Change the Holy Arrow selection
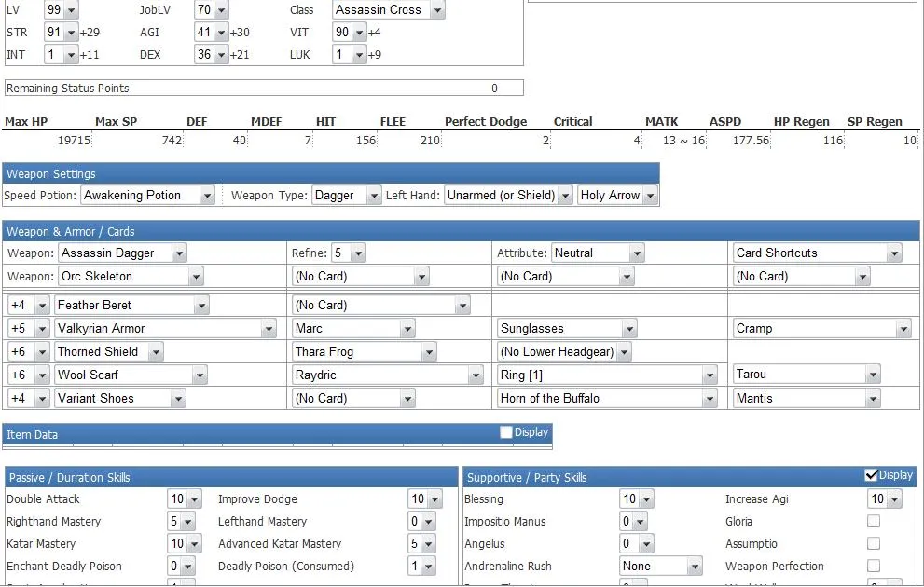Viewport: 924px width, 587px height. [x=617, y=196]
